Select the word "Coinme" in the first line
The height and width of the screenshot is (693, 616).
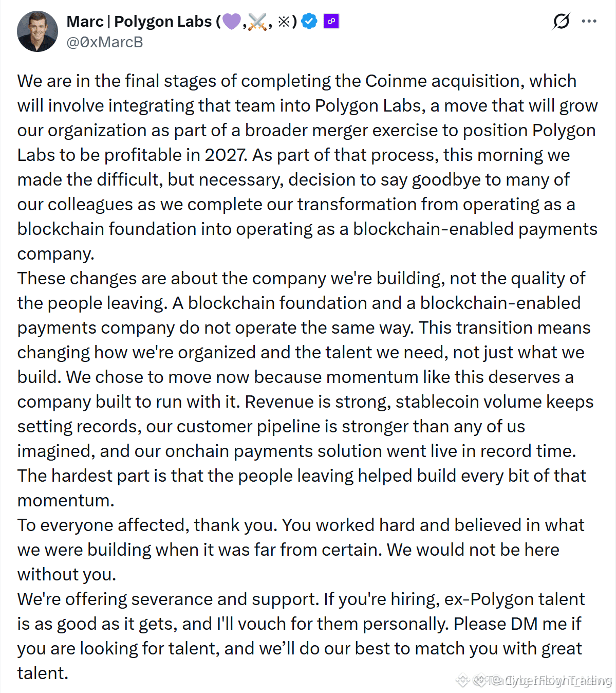396,81
